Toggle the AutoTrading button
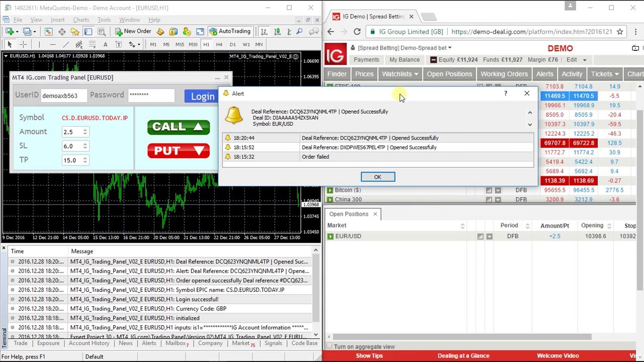 [x=229, y=31]
